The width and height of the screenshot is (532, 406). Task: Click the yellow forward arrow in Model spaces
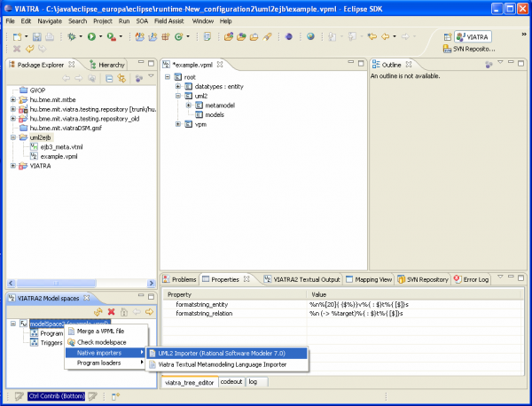pos(149,312)
